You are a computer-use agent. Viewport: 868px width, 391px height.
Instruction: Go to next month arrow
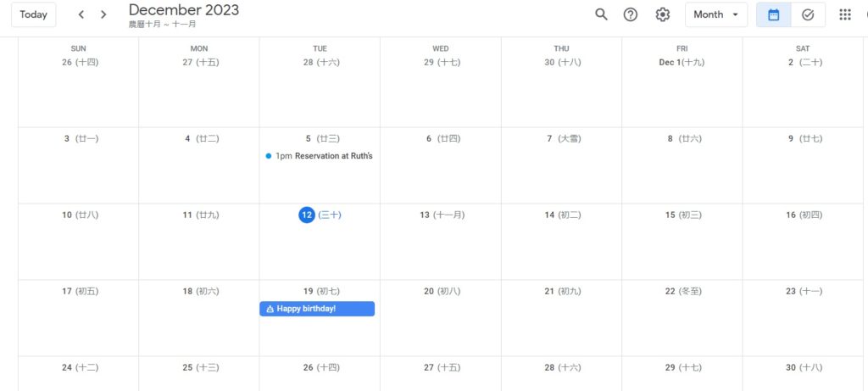(x=103, y=14)
